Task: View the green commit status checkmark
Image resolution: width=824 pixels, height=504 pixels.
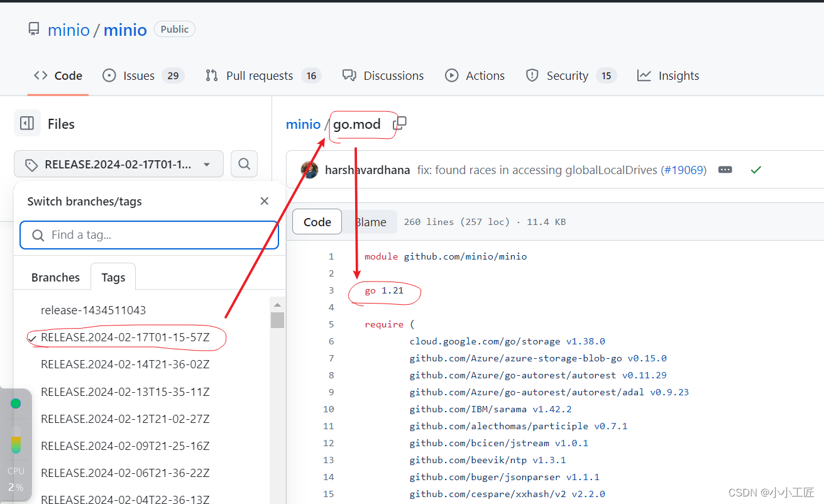Action: [x=756, y=170]
